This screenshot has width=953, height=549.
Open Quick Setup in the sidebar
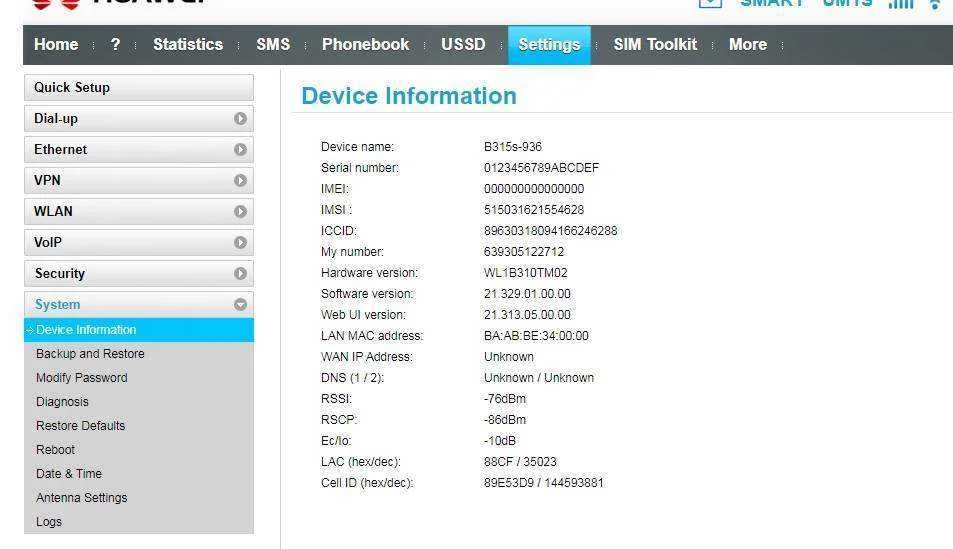point(139,88)
